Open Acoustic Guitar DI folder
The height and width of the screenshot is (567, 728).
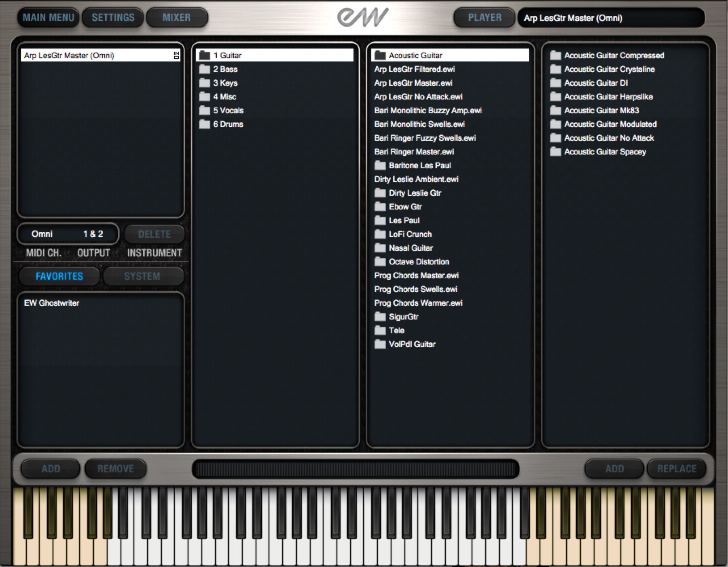click(x=589, y=83)
